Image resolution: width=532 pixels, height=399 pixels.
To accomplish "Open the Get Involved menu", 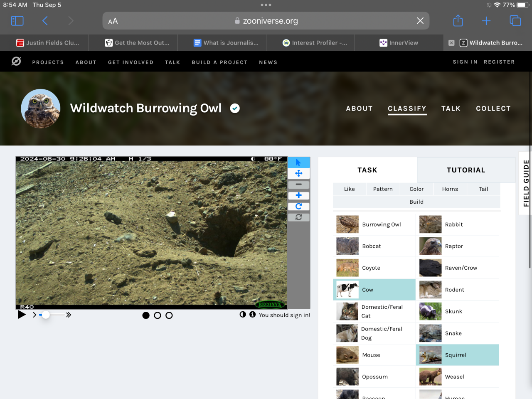I will click(131, 62).
